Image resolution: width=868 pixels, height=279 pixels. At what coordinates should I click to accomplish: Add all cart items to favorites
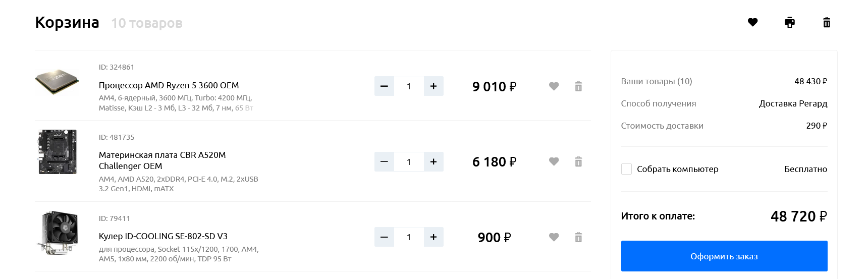[x=752, y=22]
